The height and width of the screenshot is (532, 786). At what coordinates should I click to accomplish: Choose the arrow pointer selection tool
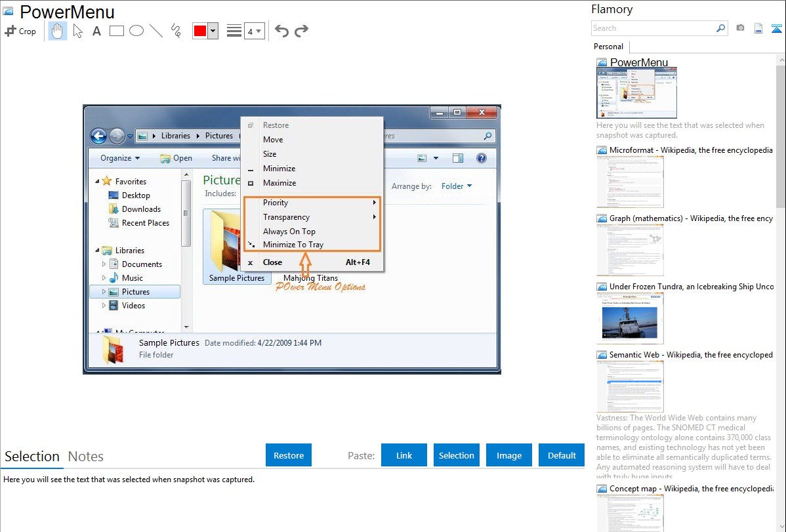pos(77,31)
